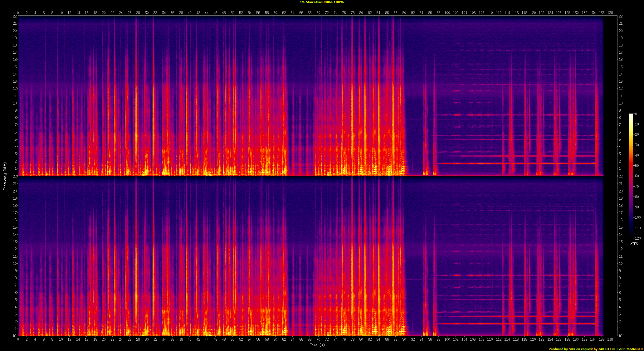Click the 'dBFS' label under the color scale
Screen dimensions: 644x351
pyautogui.click(x=634, y=244)
